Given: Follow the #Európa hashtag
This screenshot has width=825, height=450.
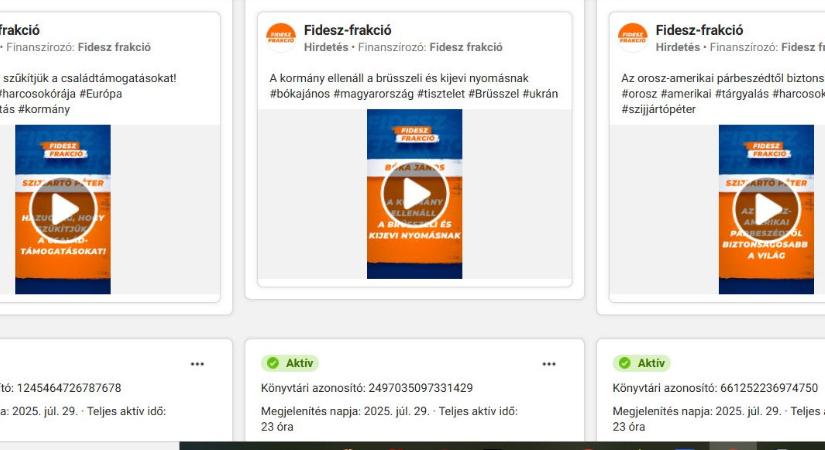Looking at the screenshot, I should [x=100, y=94].
